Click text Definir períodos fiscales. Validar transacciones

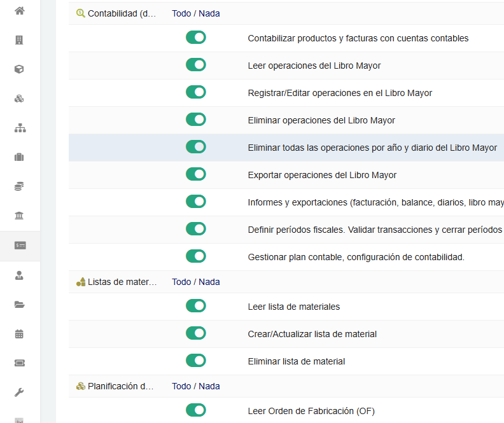click(375, 230)
